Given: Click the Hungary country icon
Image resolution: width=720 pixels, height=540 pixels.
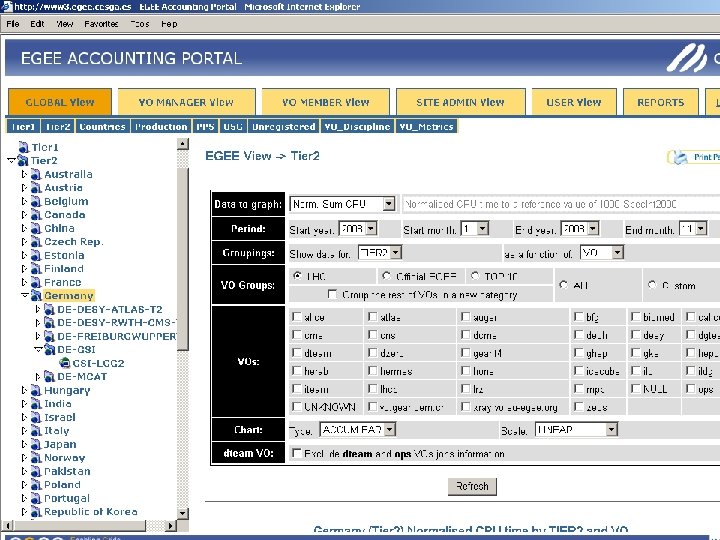Looking at the screenshot, I should pyautogui.click(x=36, y=390).
